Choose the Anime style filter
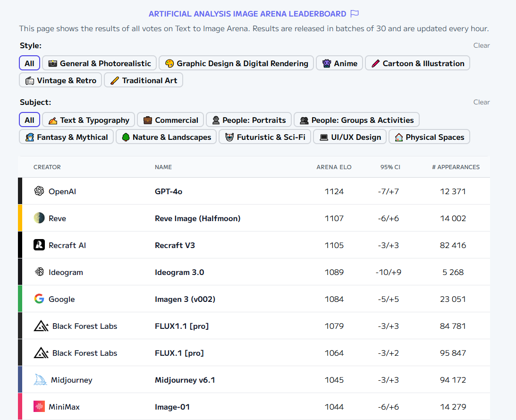 pyautogui.click(x=339, y=63)
